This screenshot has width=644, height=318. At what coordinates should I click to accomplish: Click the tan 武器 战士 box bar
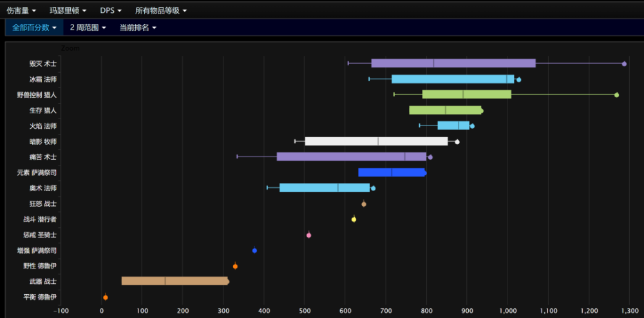(x=174, y=281)
